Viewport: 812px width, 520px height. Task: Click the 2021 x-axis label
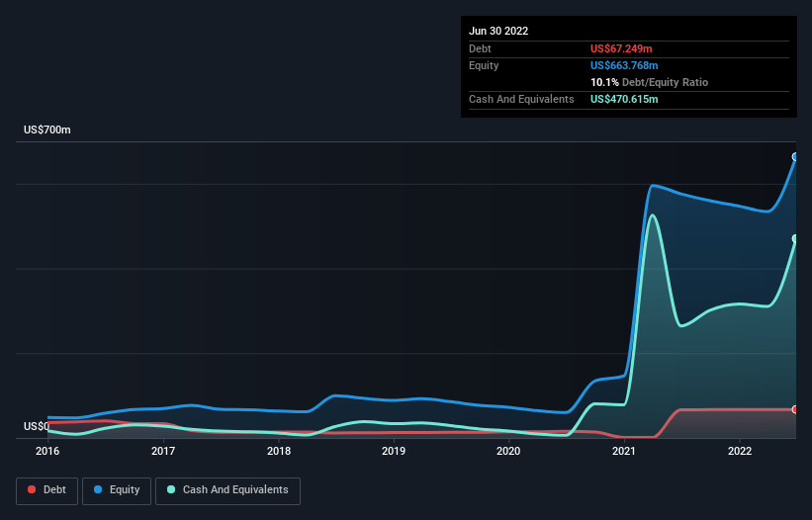click(624, 451)
